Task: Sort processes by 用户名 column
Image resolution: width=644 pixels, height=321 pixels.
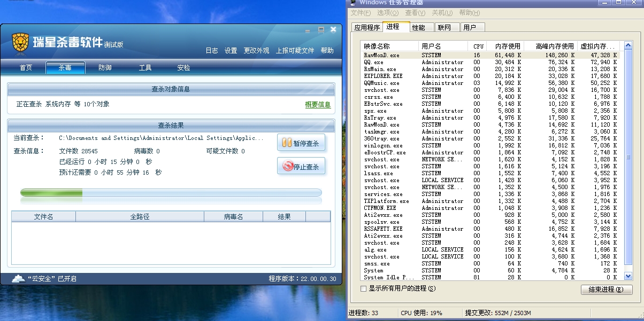Action: click(443, 46)
